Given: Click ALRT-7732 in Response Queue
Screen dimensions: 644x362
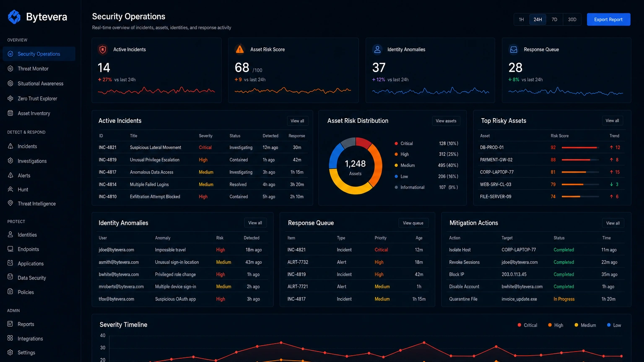Looking at the screenshot, I should (x=298, y=262).
